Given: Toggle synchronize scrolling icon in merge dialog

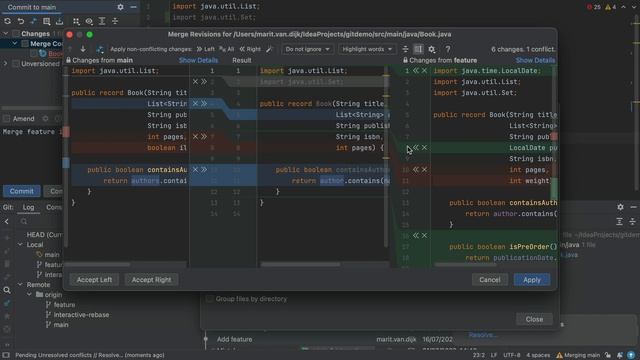Looking at the screenshot, I should [x=418, y=49].
